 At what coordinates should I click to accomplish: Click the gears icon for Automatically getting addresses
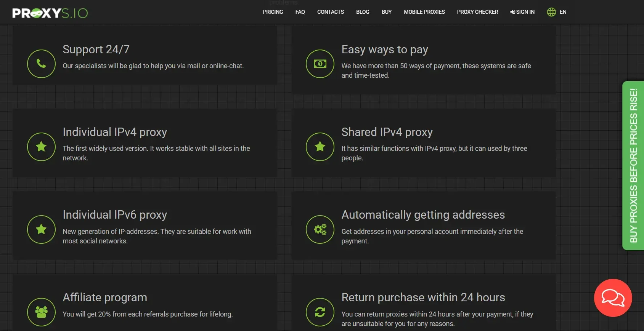(320, 229)
